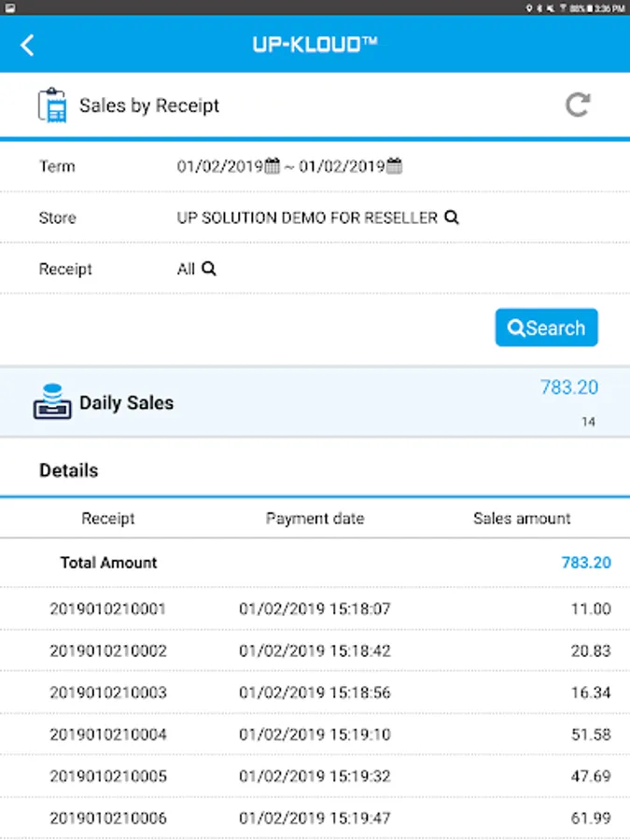
Task: Select payment date 01/02/2019 15:18:42
Action: coord(315,651)
